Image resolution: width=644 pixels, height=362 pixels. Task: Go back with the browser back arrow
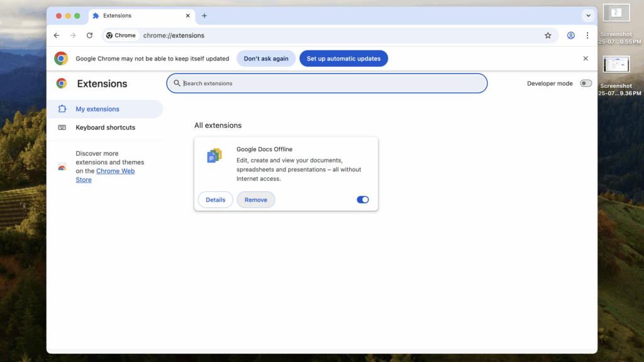pyautogui.click(x=57, y=35)
